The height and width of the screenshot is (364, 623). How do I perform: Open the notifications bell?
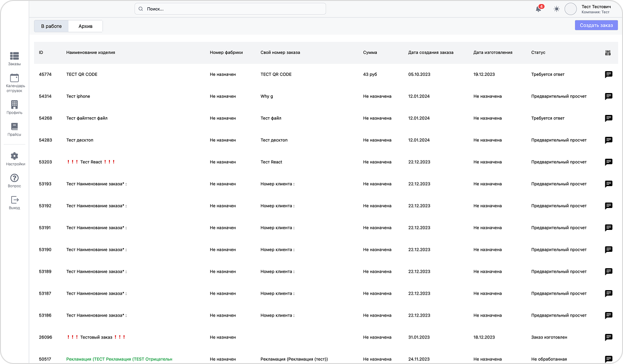point(539,9)
